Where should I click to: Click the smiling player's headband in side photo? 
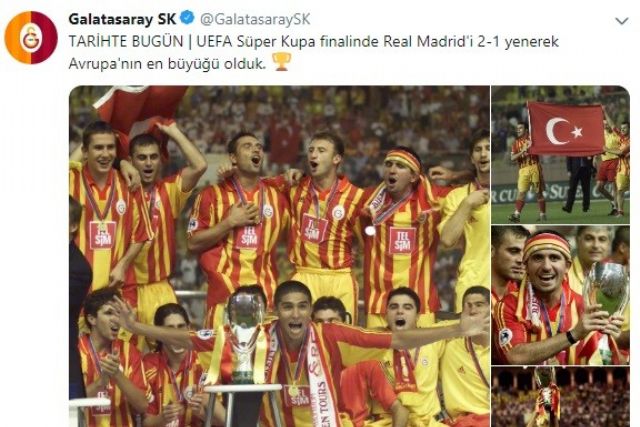(547, 244)
